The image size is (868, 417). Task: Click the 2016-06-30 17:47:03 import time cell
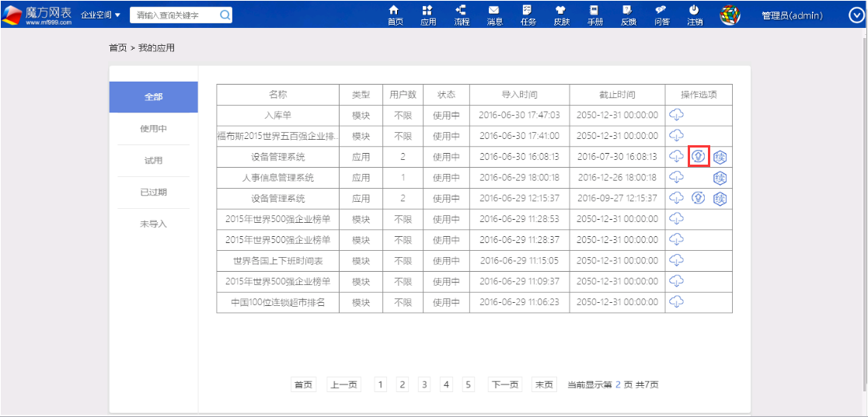click(x=519, y=115)
